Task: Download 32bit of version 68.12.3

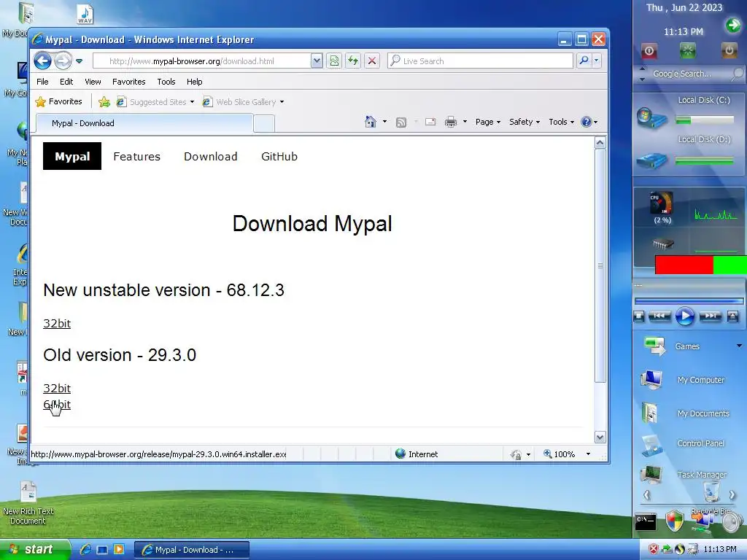Action: point(57,323)
